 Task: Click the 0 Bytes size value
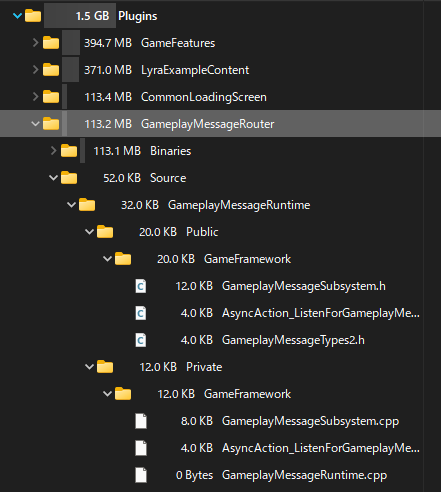point(194,475)
